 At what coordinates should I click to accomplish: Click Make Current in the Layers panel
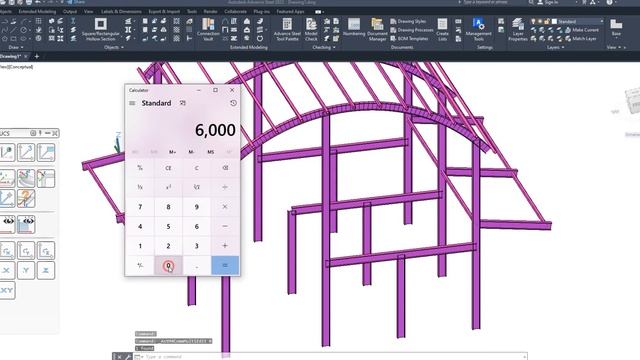[x=582, y=30]
